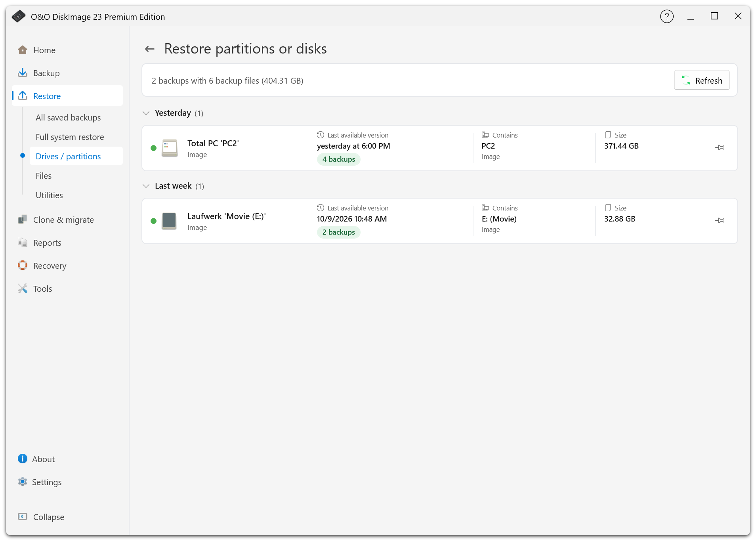Open help via question mark icon
756x541 pixels.
pos(667,17)
